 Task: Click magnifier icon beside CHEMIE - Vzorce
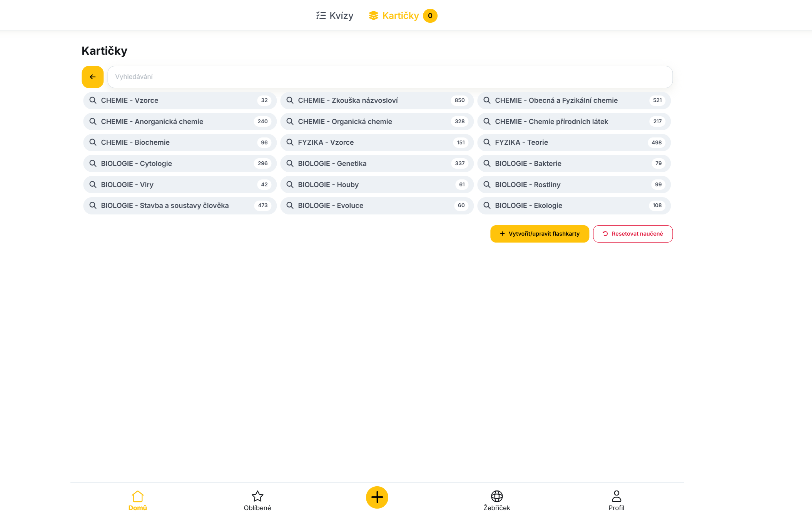93,100
